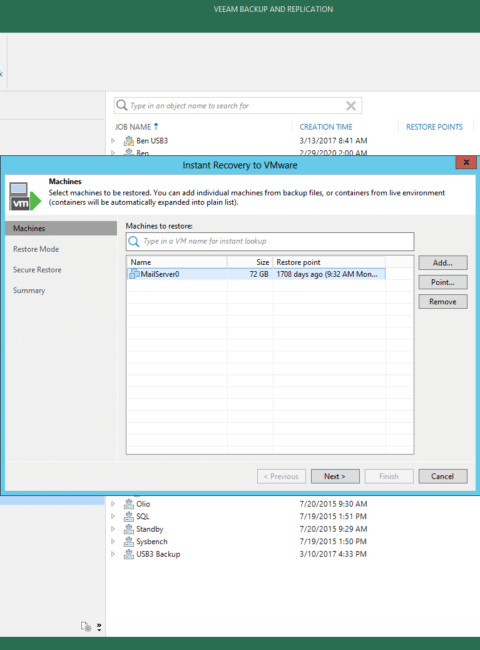Click the disabled Previous button

(281, 476)
